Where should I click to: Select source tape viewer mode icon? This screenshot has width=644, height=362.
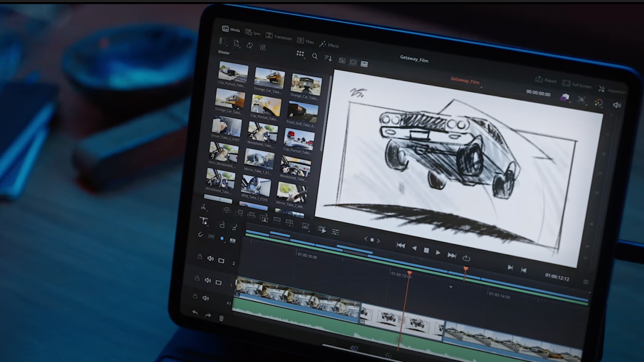tap(353, 62)
